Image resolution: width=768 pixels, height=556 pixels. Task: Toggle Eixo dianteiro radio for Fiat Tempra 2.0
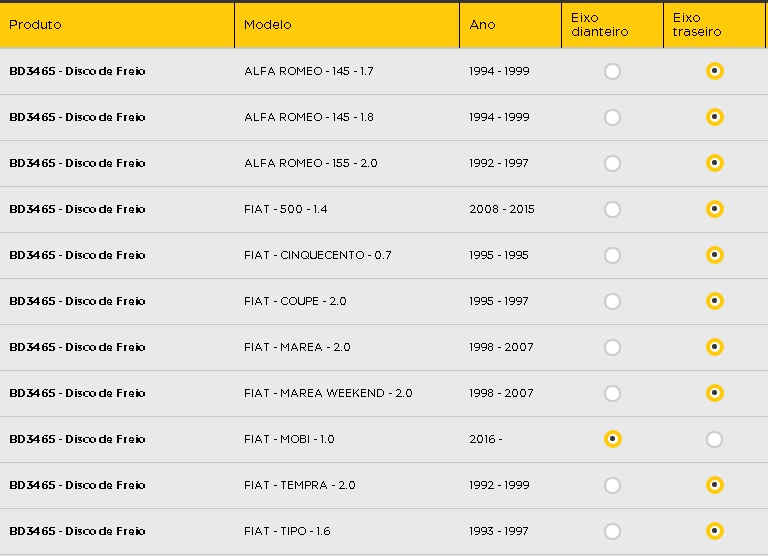612,486
